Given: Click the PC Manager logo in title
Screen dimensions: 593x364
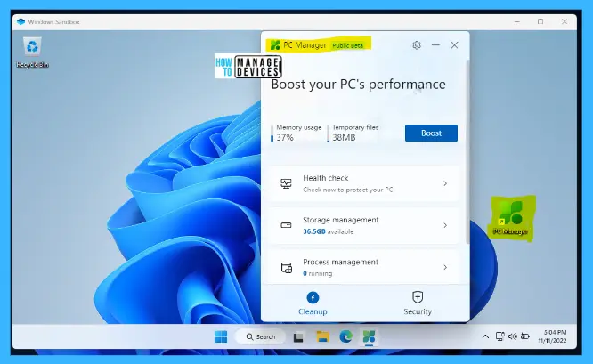Looking at the screenshot, I should (275, 45).
